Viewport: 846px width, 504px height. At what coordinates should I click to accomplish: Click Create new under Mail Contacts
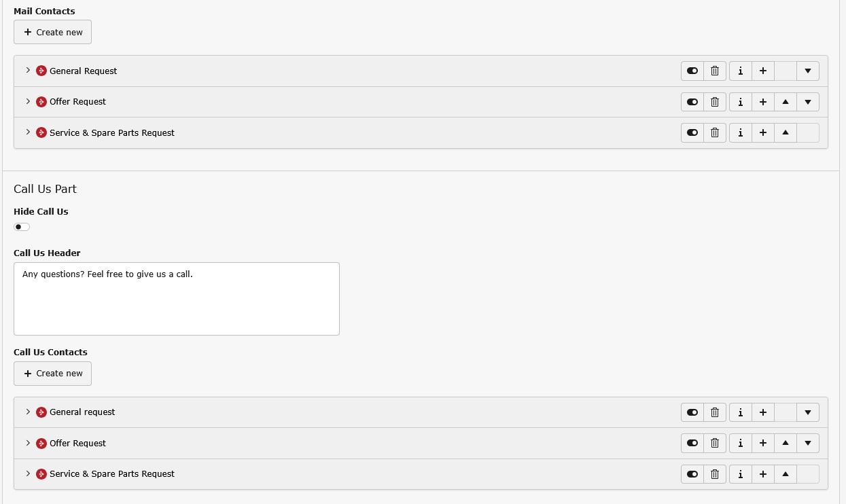(x=52, y=32)
